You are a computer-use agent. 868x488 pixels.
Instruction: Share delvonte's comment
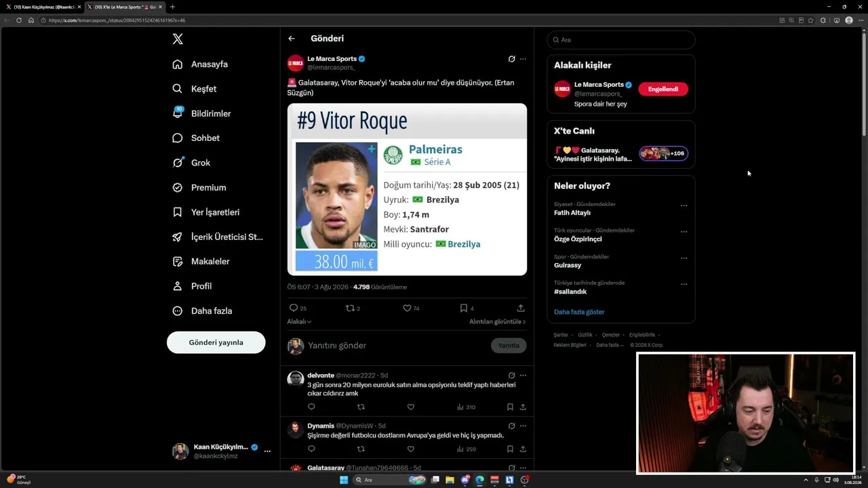523,407
